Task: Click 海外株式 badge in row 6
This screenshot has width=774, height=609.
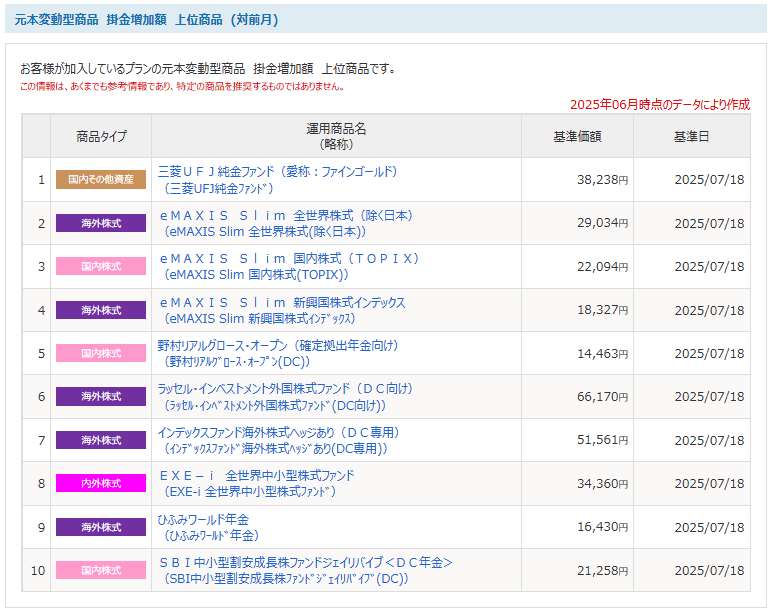Action: (x=101, y=397)
